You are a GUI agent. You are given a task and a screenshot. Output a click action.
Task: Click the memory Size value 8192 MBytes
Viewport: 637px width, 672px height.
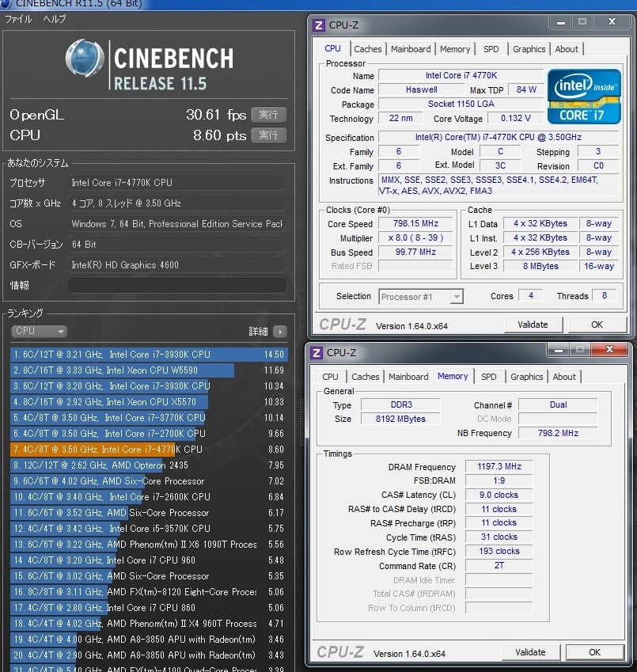[400, 419]
